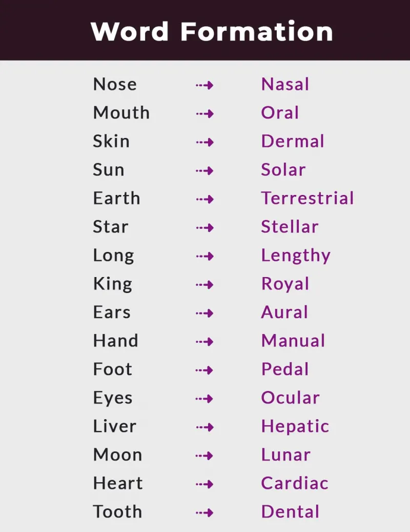Click the arrow pointing to Solar
Viewport: 410px width, 532px height.
point(204,170)
